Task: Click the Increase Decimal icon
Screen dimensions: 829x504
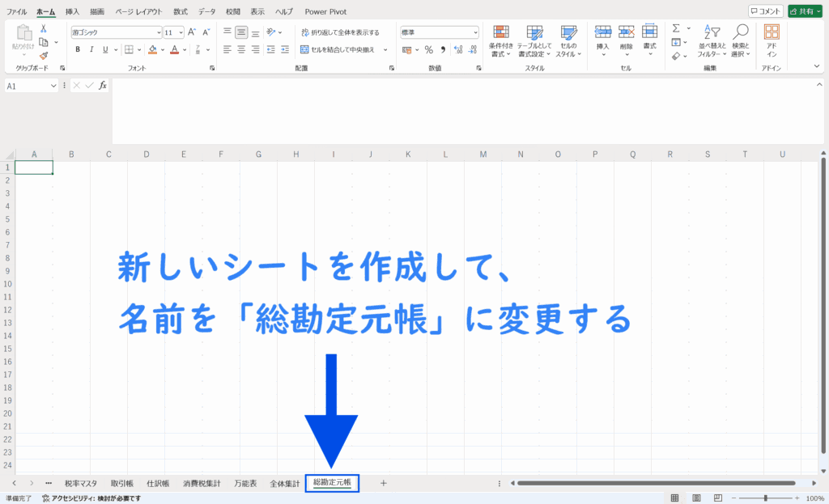Action: click(x=458, y=49)
